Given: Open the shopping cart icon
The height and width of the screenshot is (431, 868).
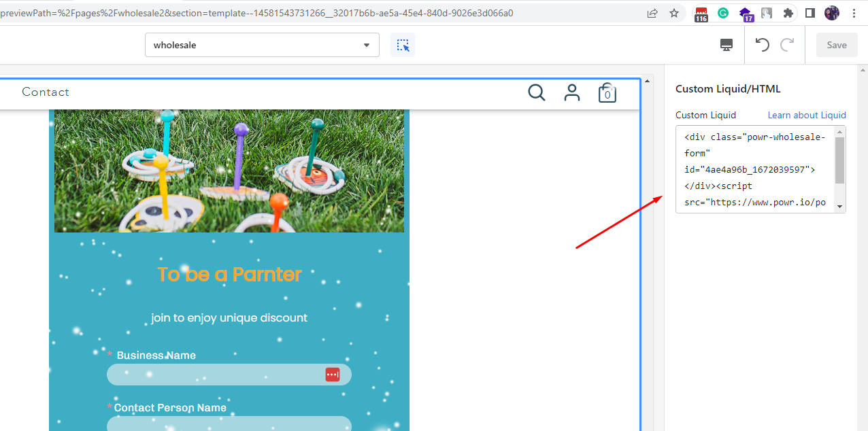Looking at the screenshot, I should (x=607, y=92).
